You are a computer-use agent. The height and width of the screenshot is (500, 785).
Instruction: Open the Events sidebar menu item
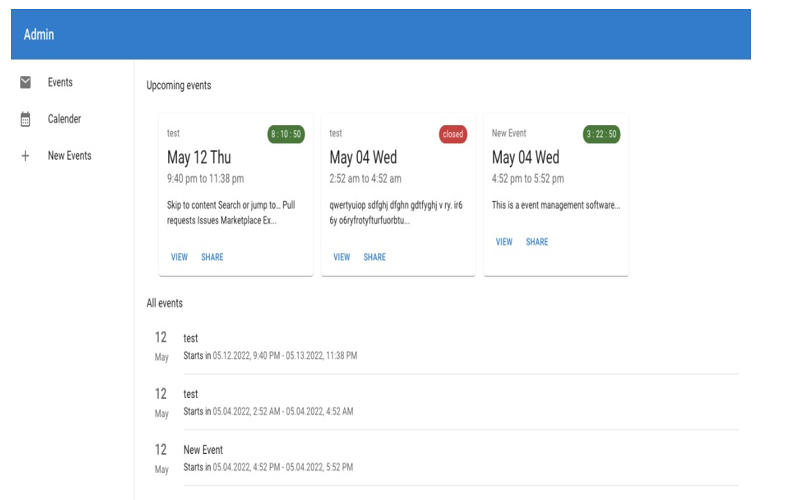click(60, 82)
